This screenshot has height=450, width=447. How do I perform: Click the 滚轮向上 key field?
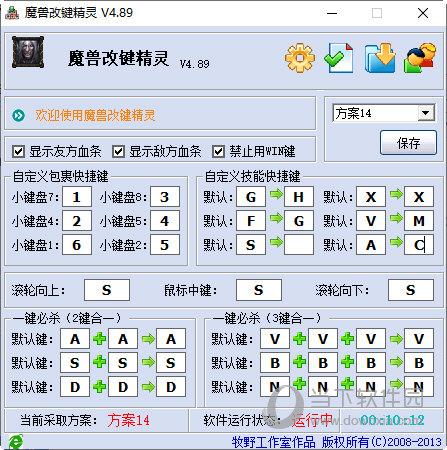(x=107, y=290)
